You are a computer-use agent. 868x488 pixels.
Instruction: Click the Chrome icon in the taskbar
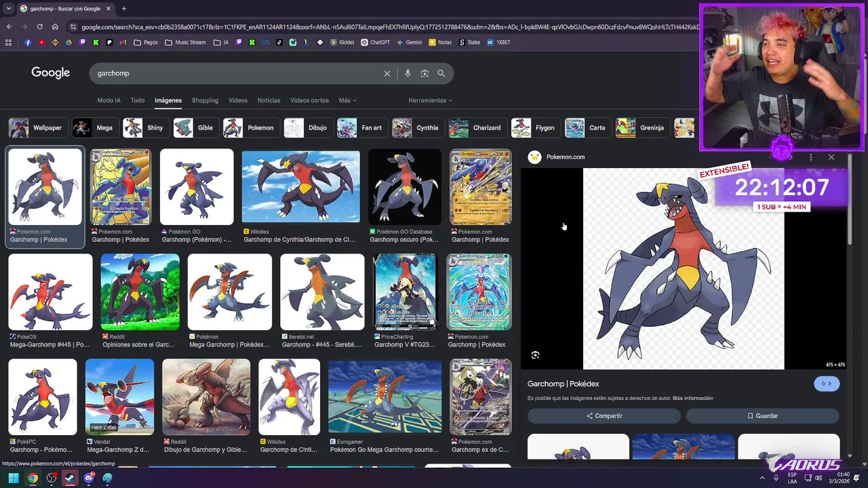pos(33,478)
